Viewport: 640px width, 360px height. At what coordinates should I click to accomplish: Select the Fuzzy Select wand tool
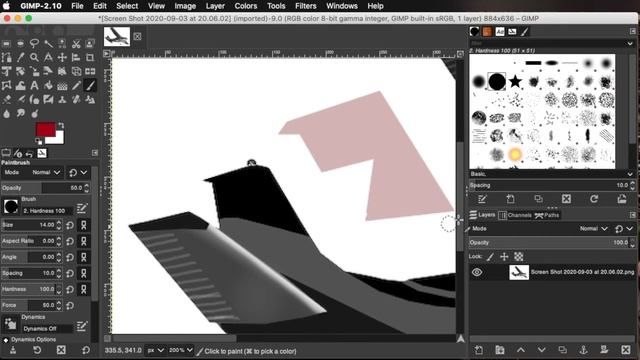click(48, 44)
